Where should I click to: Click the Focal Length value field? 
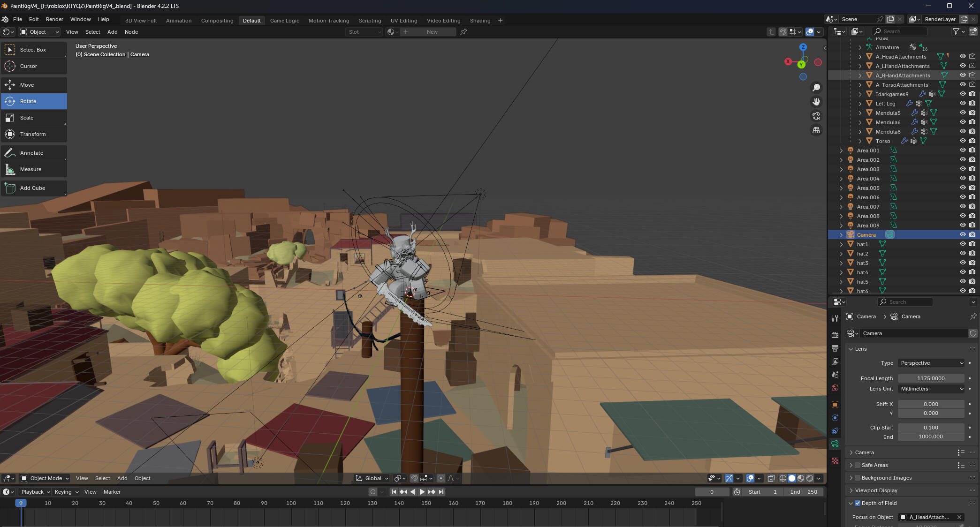point(931,378)
